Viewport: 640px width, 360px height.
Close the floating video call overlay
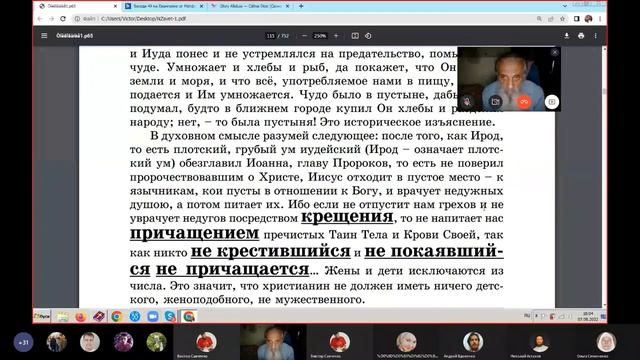point(554,52)
